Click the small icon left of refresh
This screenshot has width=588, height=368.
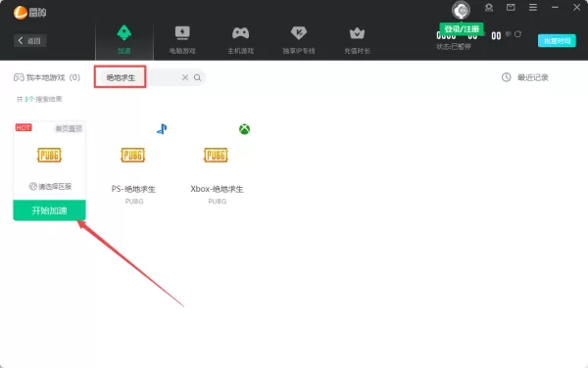(508, 34)
